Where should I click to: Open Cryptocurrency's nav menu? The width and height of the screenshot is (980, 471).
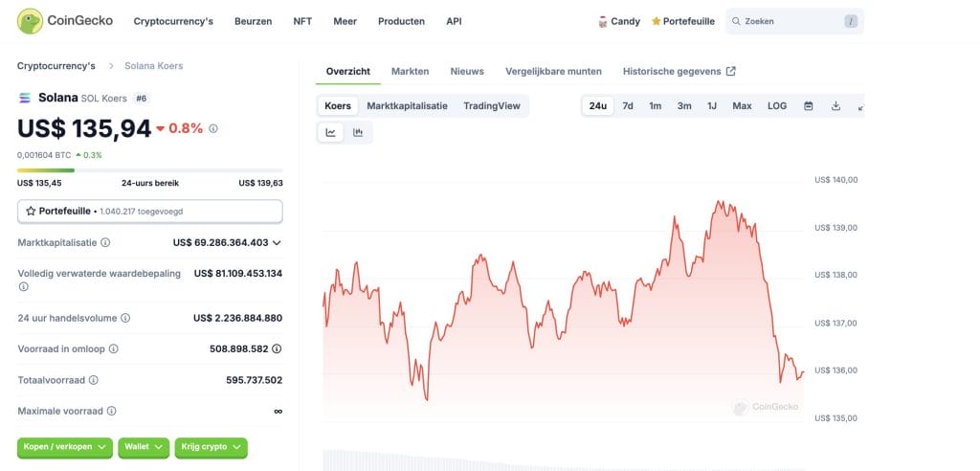click(x=173, y=21)
